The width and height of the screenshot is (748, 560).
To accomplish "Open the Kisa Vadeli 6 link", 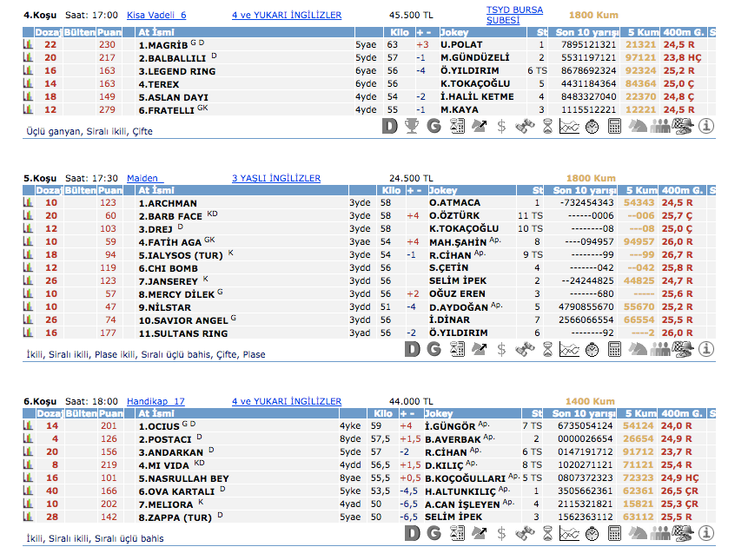I will [x=156, y=16].
